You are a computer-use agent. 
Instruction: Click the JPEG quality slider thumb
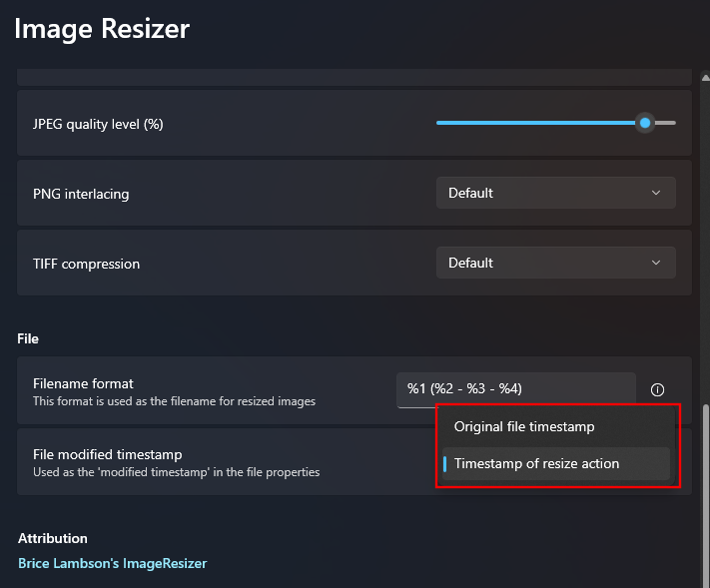646,123
